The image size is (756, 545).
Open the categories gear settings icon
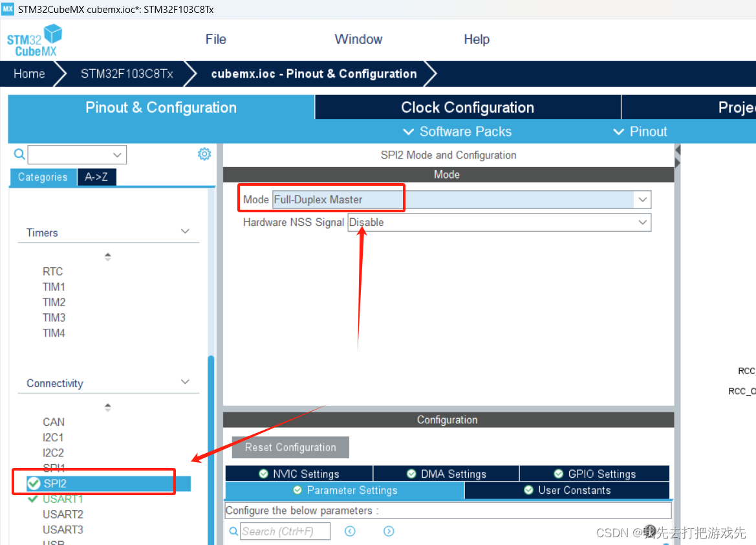coord(204,154)
